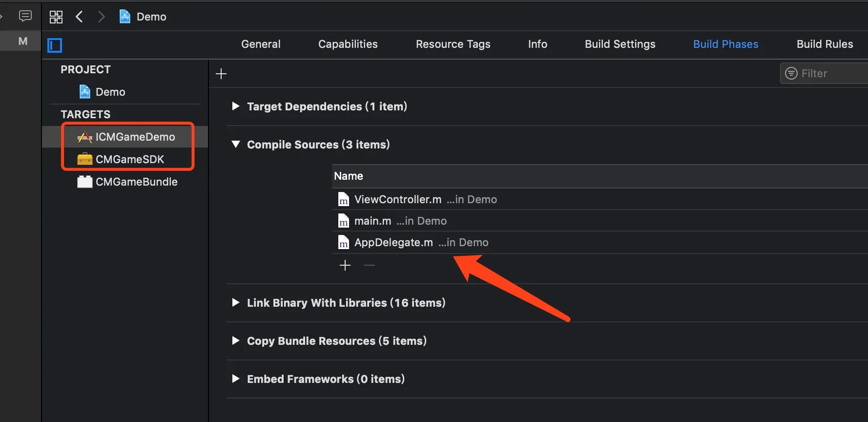The image size is (868, 422).
Task: Click the ICMGameDemo app target icon
Action: coord(85,137)
